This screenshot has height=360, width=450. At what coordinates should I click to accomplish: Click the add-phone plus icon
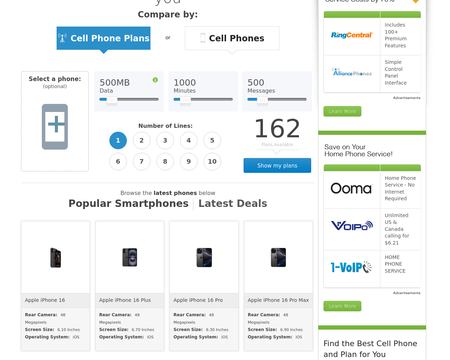pyautogui.click(x=55, y=126)
